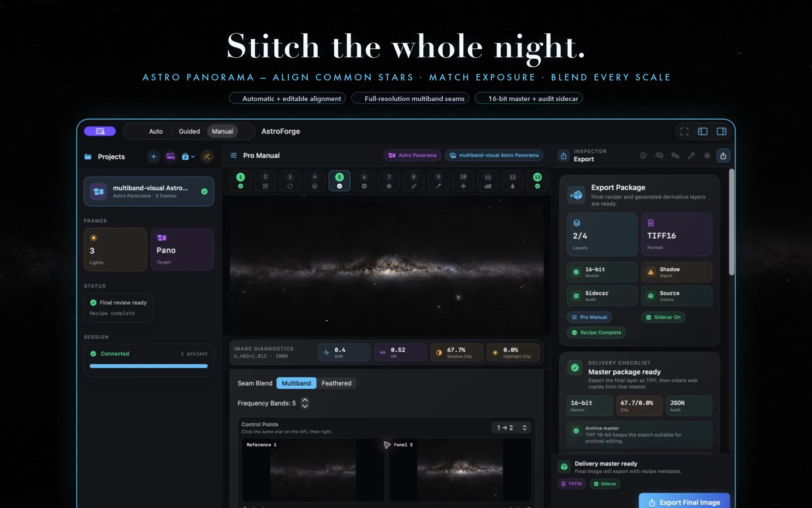Screen dimensions: 812x508
Task: Click the Connected session status
Action: (110, 354)
